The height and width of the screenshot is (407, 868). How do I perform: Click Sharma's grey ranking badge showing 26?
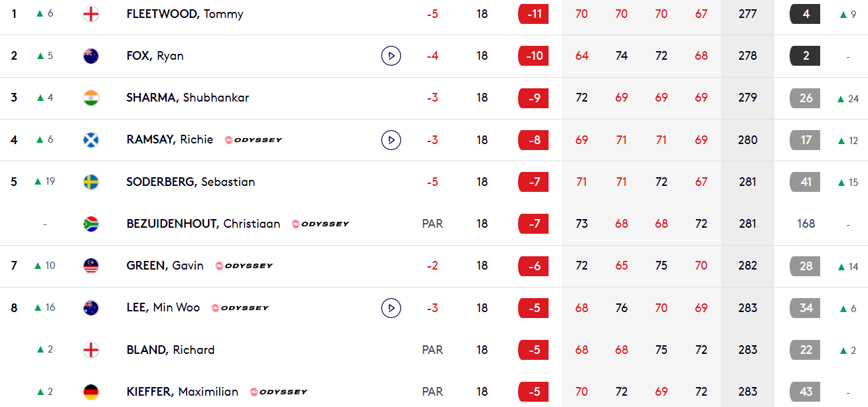806,98
